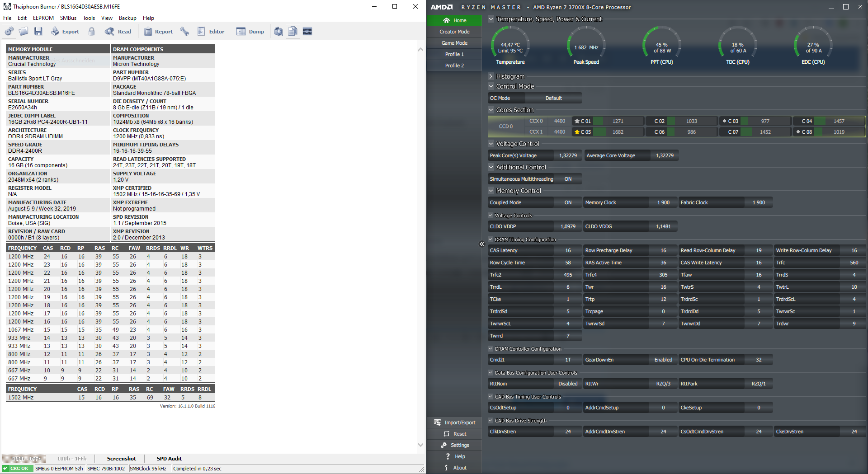Viewport: 868px width, 474px height.
Task: Click the Memory Clock value field
Action: [x=663, y=202]
